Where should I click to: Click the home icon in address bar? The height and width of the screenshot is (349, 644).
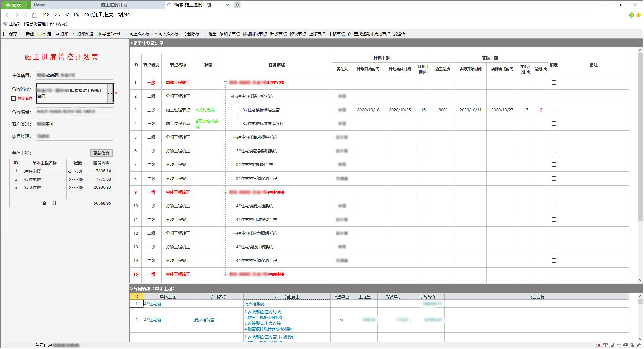(x=35, y=15)
